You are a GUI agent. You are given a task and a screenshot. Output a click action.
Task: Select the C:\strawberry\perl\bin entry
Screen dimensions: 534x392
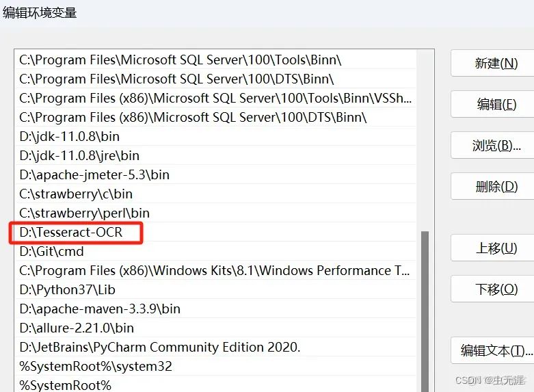[215, 213]
